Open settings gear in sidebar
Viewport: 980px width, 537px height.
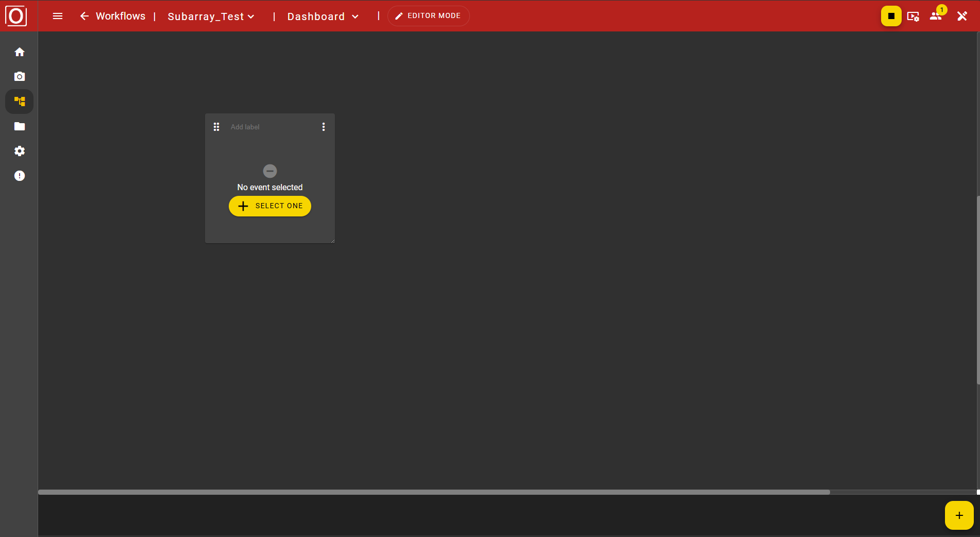point(20,151)
